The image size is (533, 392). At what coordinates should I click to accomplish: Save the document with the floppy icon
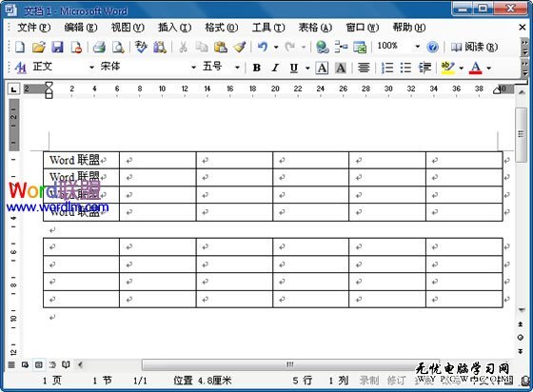[x=57, y=47]
